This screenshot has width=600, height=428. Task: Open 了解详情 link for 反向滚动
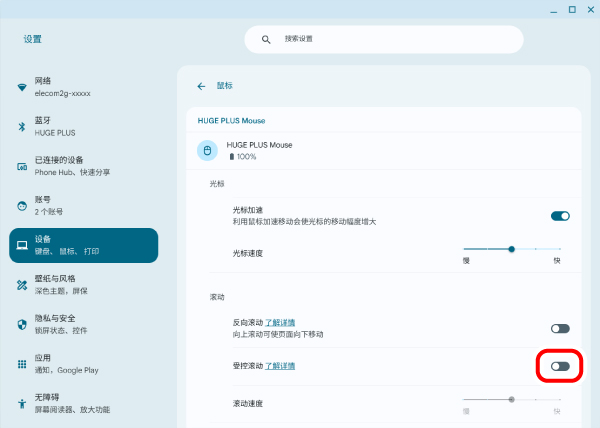(279, 323)
